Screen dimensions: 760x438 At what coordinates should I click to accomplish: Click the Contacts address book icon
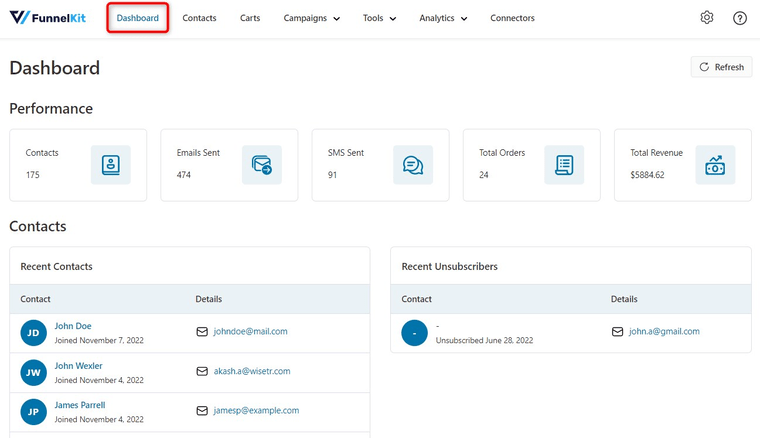pos(111,165)
